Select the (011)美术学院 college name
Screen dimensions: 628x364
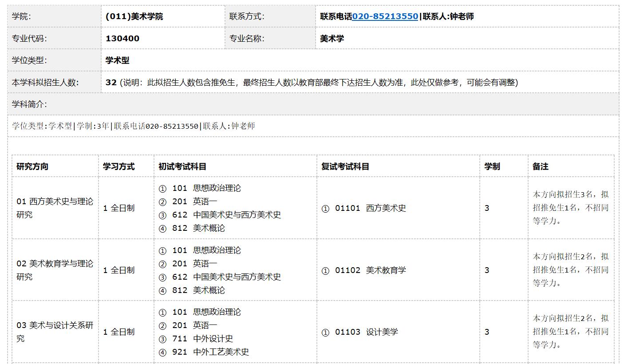tap(134, 16)
